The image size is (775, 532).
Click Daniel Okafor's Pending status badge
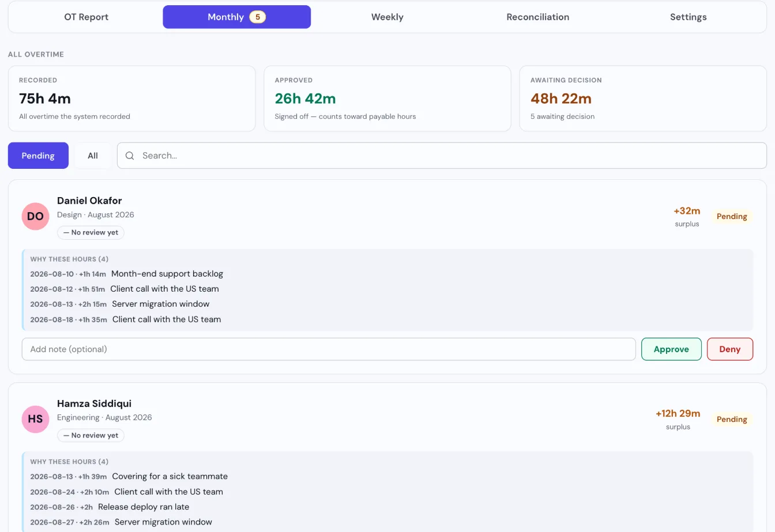732,217
